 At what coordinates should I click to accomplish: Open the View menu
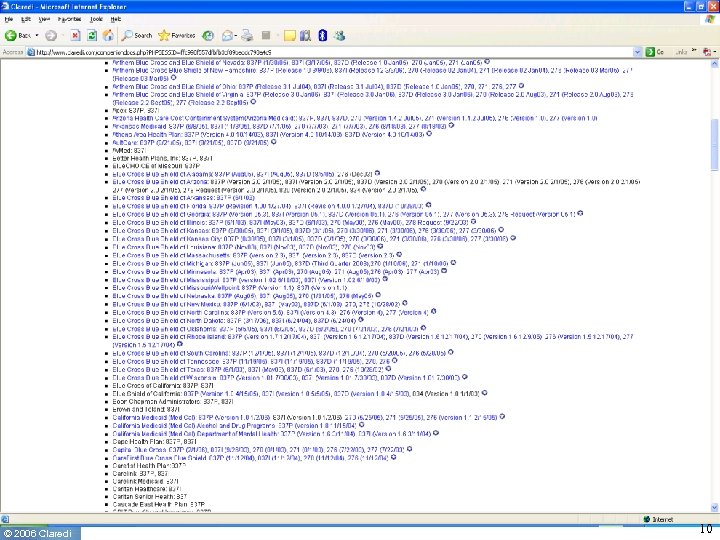pyautogui.click(x=44, y=19)
